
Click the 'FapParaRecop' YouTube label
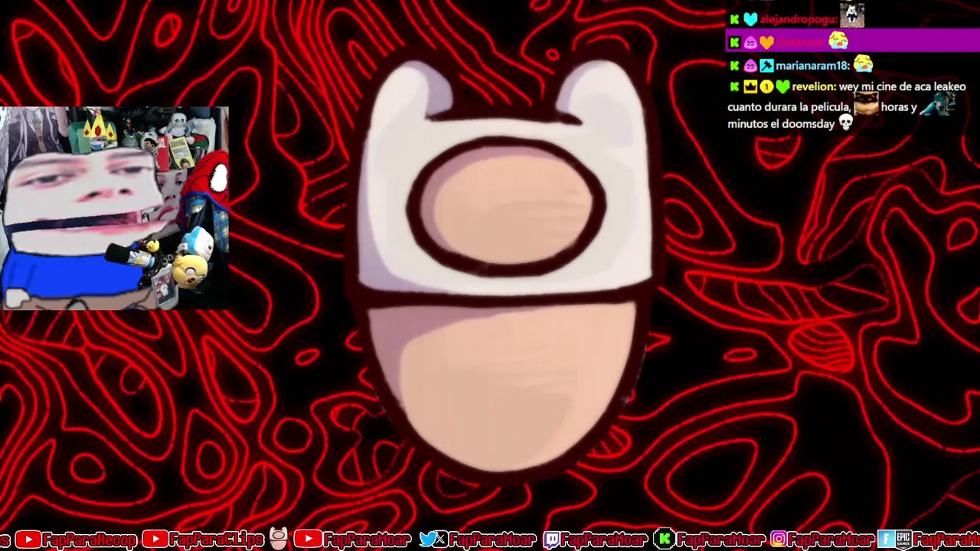pos(90,540)
